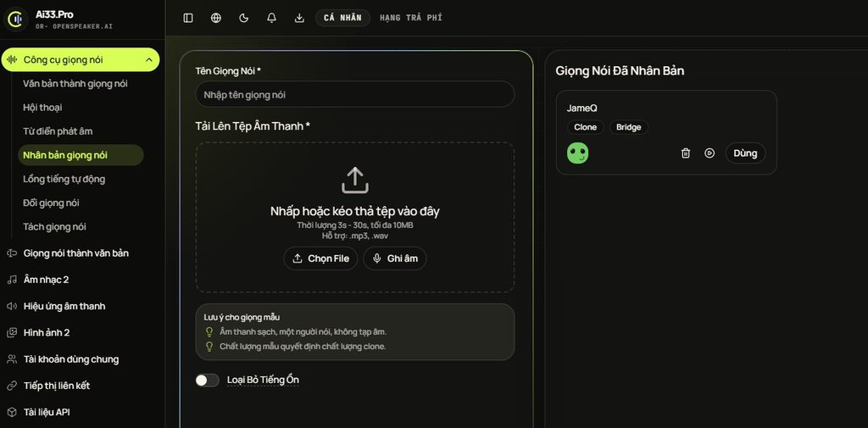The width and height of the screenshot is (868, 428).
Task: Click Nhấp hoặc kéo thả tệp vào đây text
Action: [x=355, y=211]
